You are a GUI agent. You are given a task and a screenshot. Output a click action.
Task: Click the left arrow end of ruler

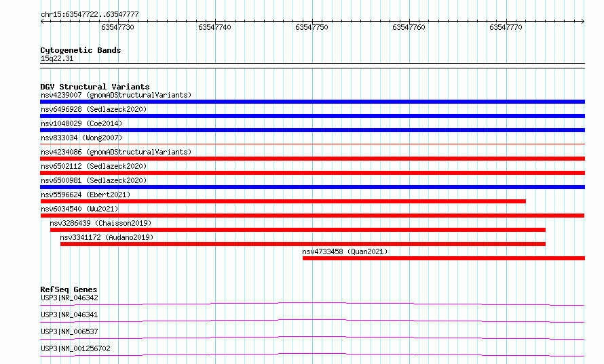[42, 22]
